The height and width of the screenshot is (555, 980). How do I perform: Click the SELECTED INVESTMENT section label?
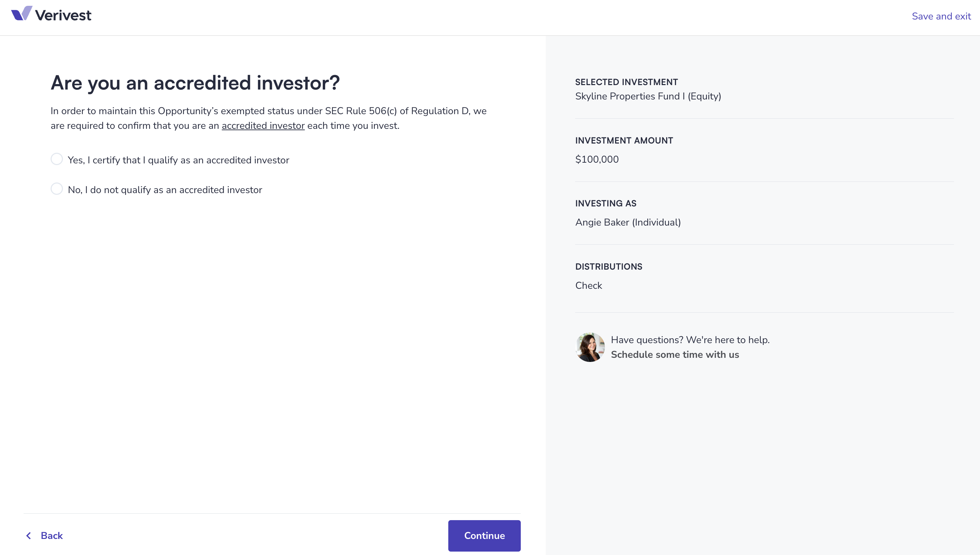626,82
